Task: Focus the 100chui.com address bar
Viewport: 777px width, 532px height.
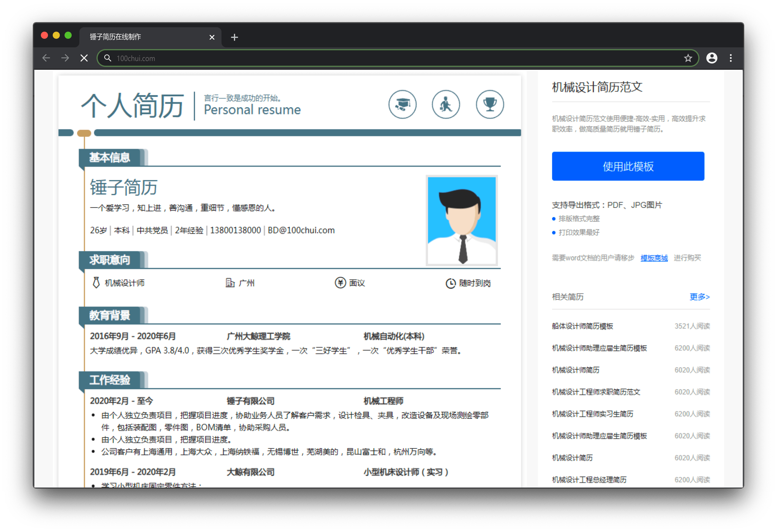Action: click(398, 58)
